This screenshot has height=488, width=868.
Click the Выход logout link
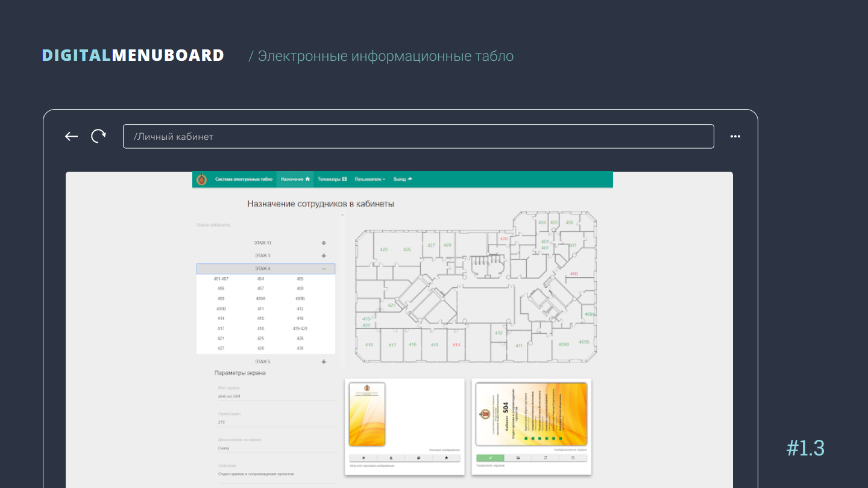pos(402,180)
